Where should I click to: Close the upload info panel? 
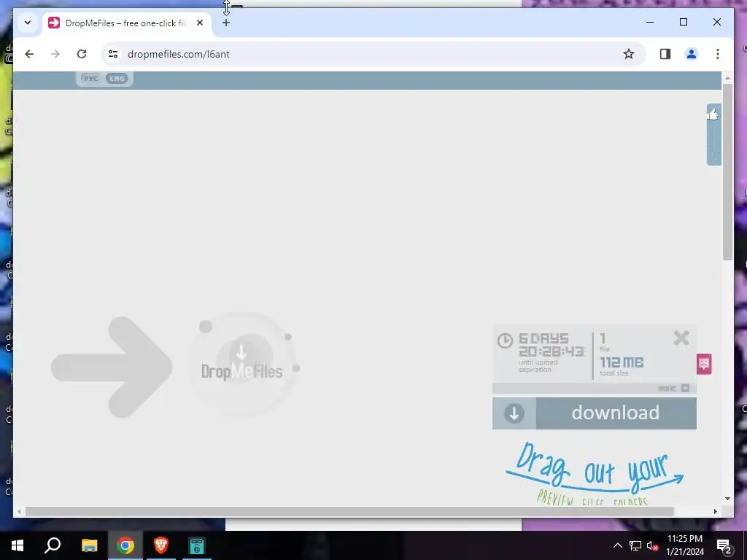[x=681, y=338]
